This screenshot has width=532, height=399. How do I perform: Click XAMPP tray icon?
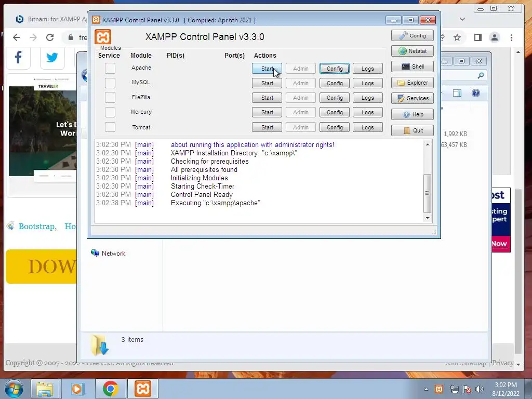(x=438, y=389)
